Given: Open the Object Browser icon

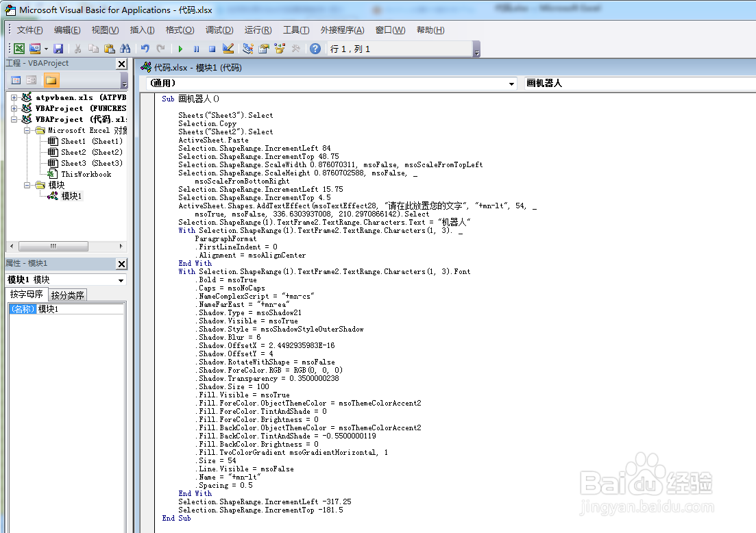Looking at the screenshot, I should point(280,49).
